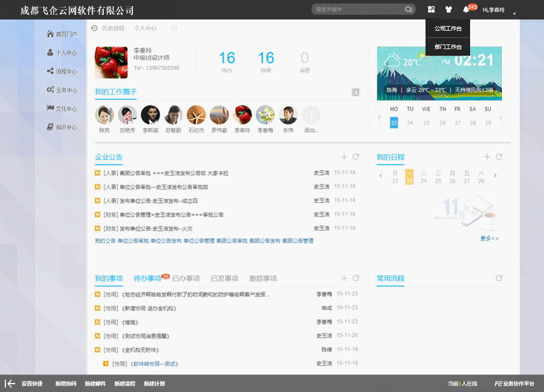Screen dimensions: 544x392
Task: Click 新建邮件 in the bottom bar
Action: click(x=95, y=384)
